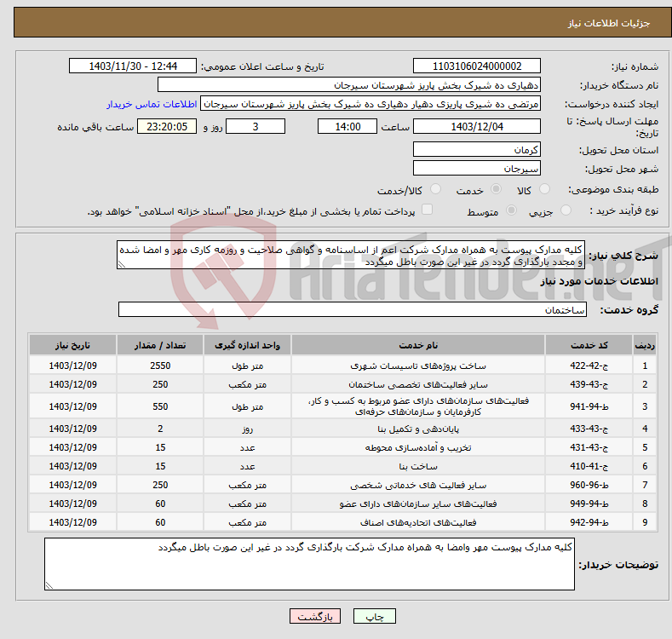
Task: Click section heading اطلاعات خدمات مورد نیاز
Action: click(599, 281)
